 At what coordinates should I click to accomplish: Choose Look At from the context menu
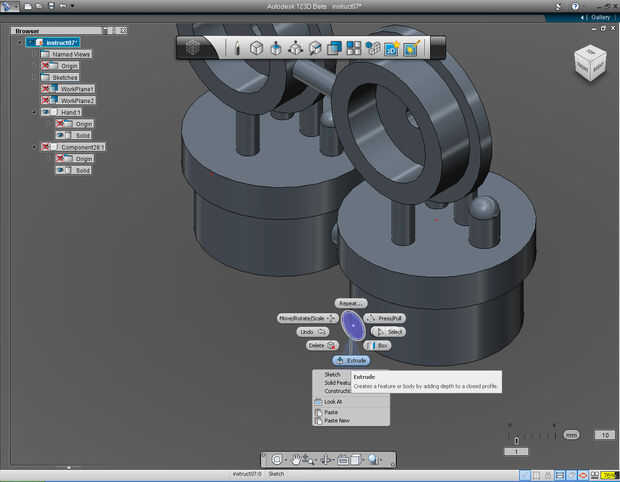pos(333,402)
